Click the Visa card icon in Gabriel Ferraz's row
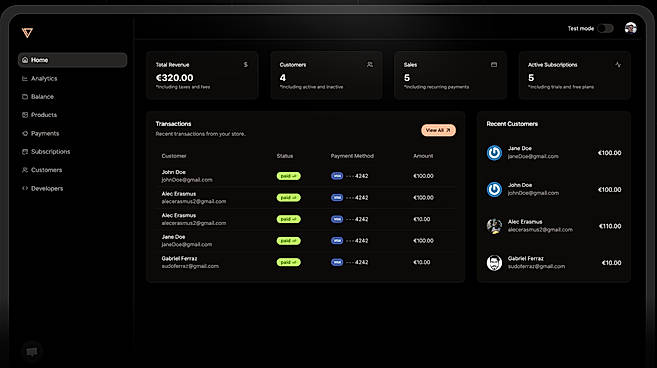Screen dimensions: 657x368 click(x=337, y=262)
